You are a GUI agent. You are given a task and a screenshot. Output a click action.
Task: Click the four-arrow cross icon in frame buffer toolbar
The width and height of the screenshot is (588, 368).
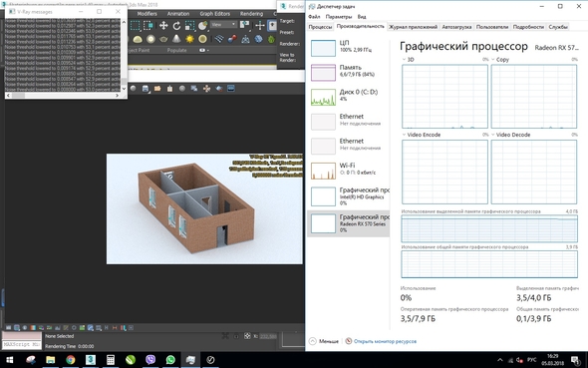pyautogui.click(x=206, y=89)
